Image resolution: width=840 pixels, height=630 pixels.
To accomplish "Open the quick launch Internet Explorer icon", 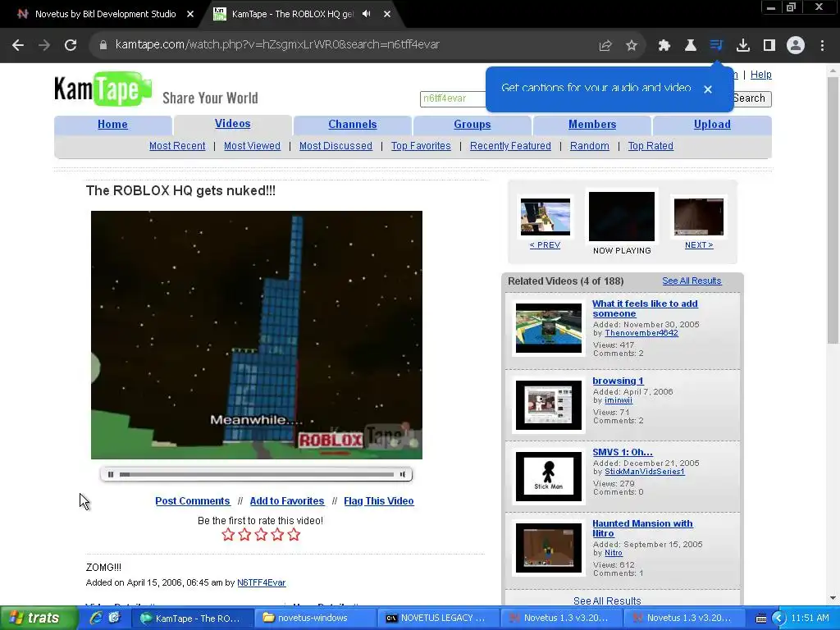I will tap(97, 618).
